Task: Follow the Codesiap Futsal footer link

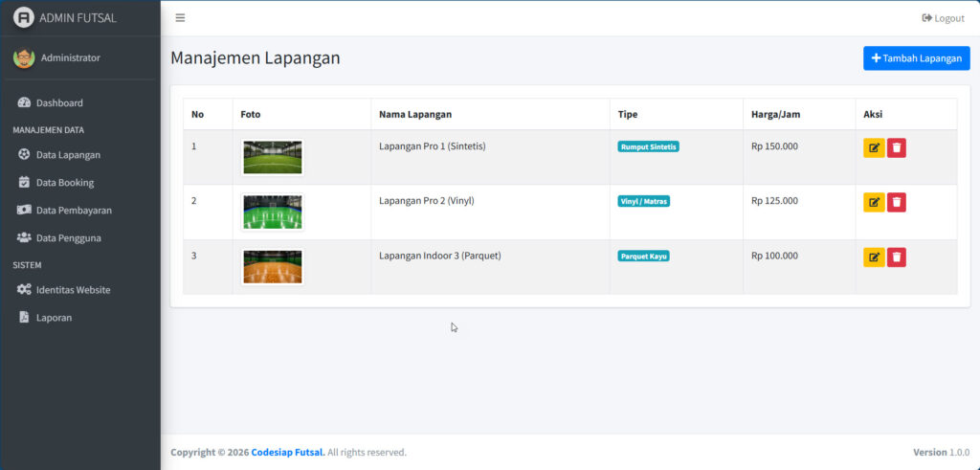Action: coord(287,452)
